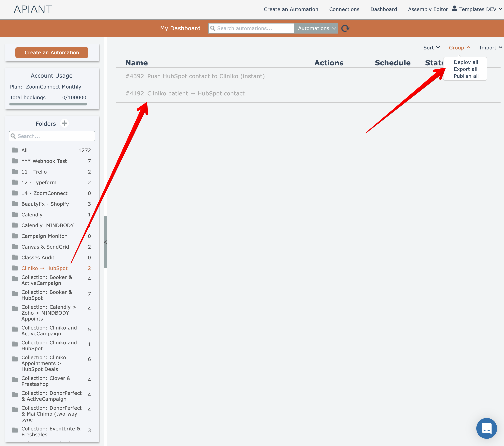Expand the Sort dropdown
The width and height of the screenshot is (504, 446).
431,48
